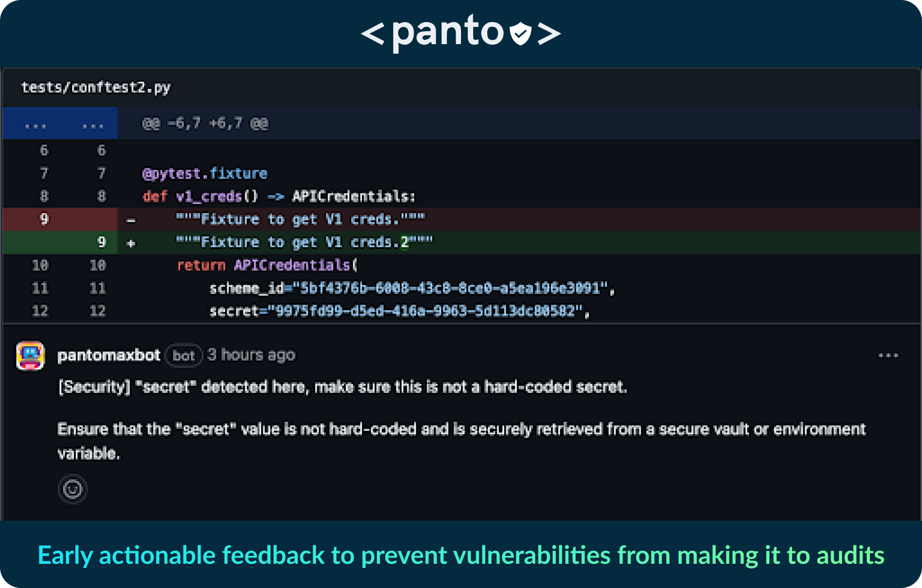Image resolution: width=922 pixels, height=588 pixels.
Task: Click new line number 9 on the added row
Action: (x=102, y=242)
